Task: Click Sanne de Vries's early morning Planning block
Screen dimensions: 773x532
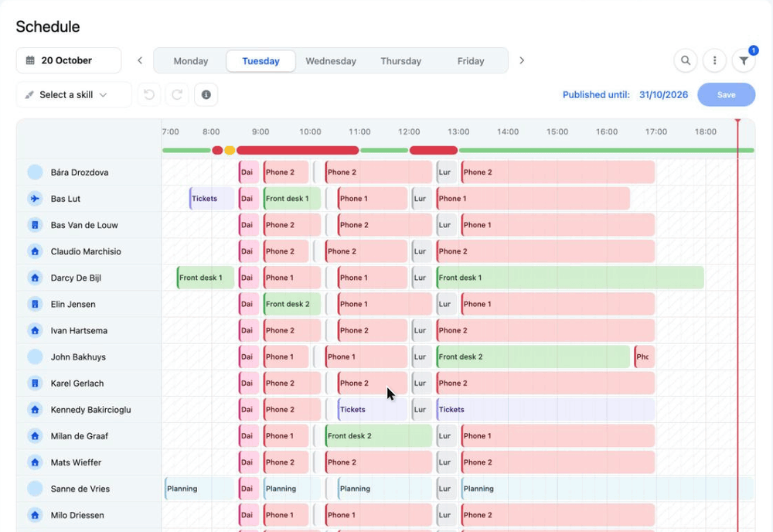Action: click(x=199, y=489)
